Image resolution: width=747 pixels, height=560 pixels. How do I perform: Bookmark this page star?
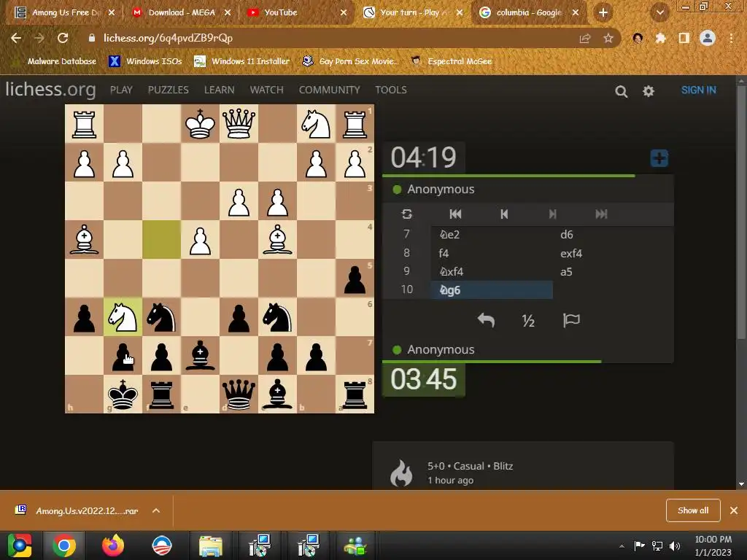(608, 39)
